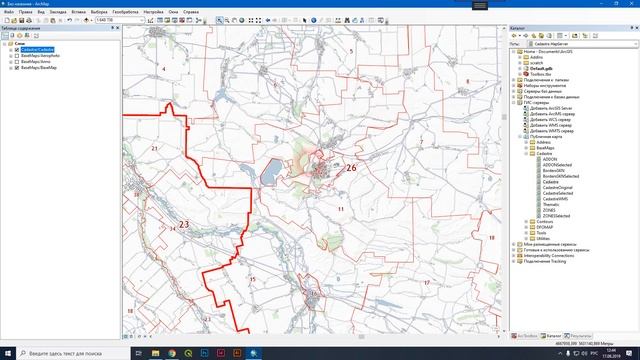Click the Undo arrow icon

(69, 20)
